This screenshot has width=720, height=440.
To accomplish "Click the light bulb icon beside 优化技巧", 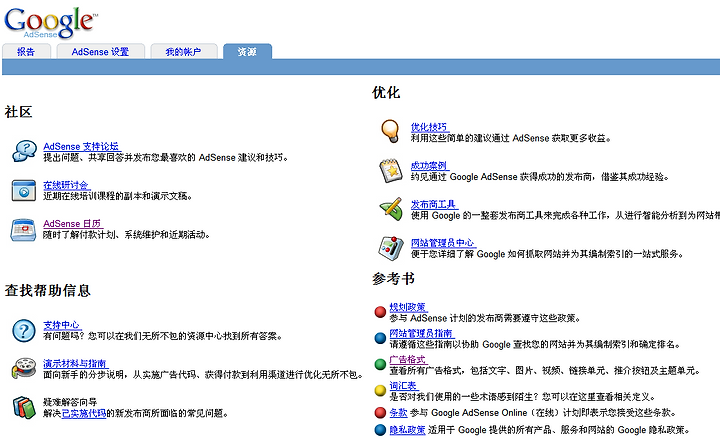I will point(390,131).
